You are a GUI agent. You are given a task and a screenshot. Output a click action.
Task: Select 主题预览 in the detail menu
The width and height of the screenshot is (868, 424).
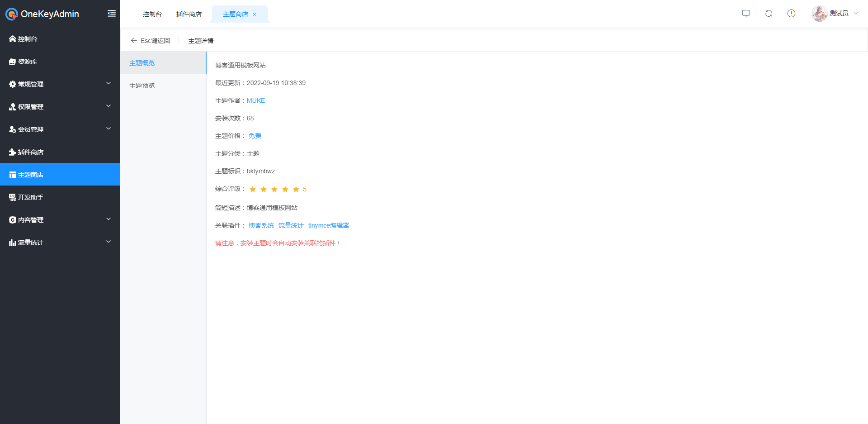pyautogui.click(x=163, y=86)
